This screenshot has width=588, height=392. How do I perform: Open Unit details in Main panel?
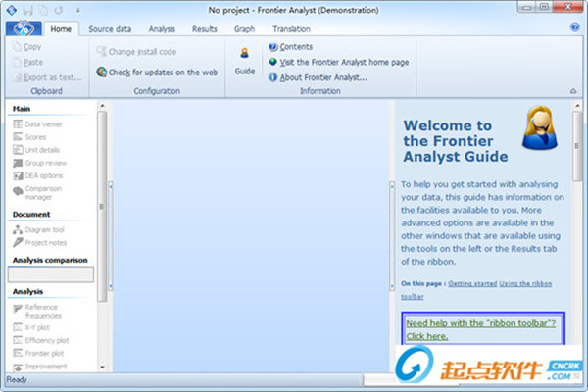point(36,150)
